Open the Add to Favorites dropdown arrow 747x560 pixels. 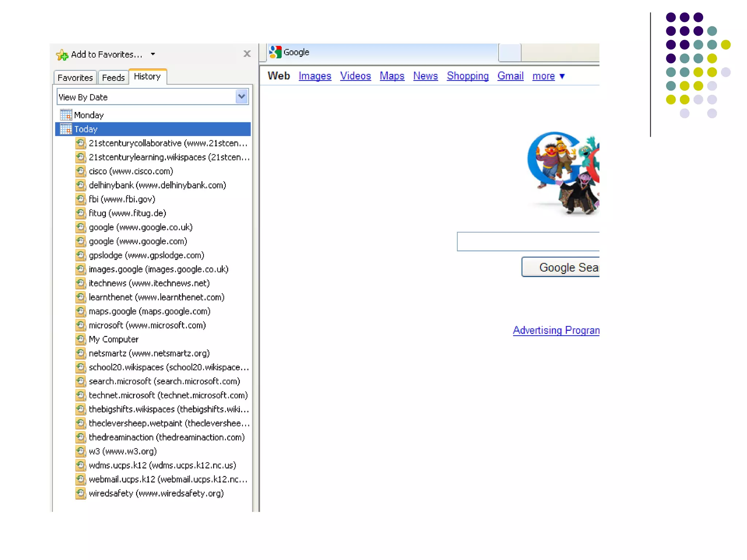(x=153, y=54)
